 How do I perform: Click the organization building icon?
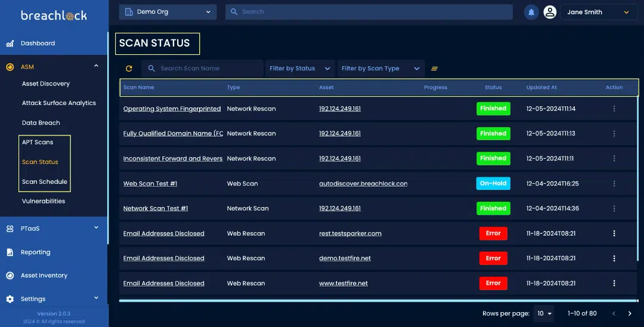point(129,12)
